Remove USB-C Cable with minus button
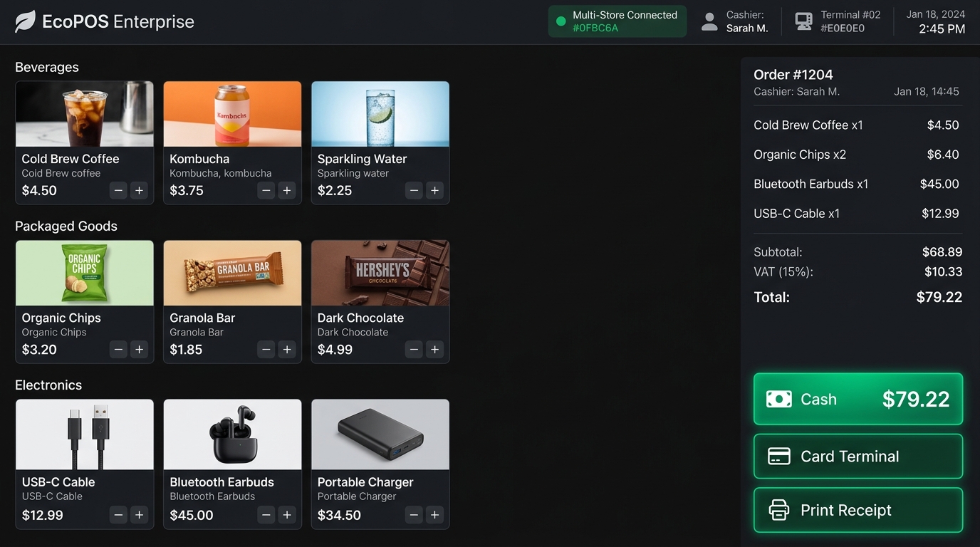 tap(119, 514)
